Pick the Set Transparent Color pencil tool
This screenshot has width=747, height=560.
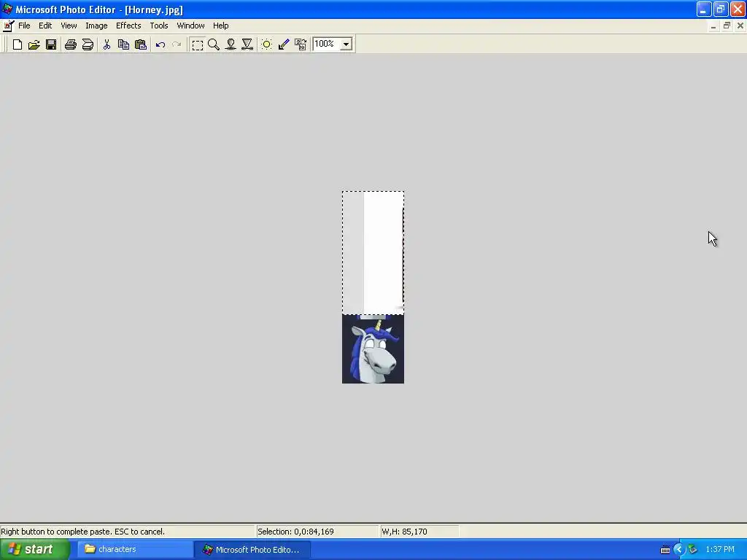click(x=284, y=44)
